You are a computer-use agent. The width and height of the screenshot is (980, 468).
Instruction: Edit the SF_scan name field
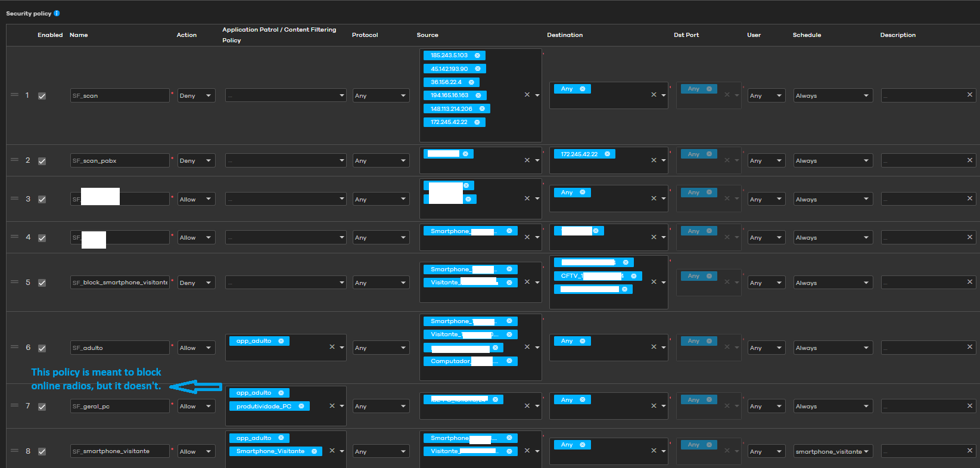[120, 95]
